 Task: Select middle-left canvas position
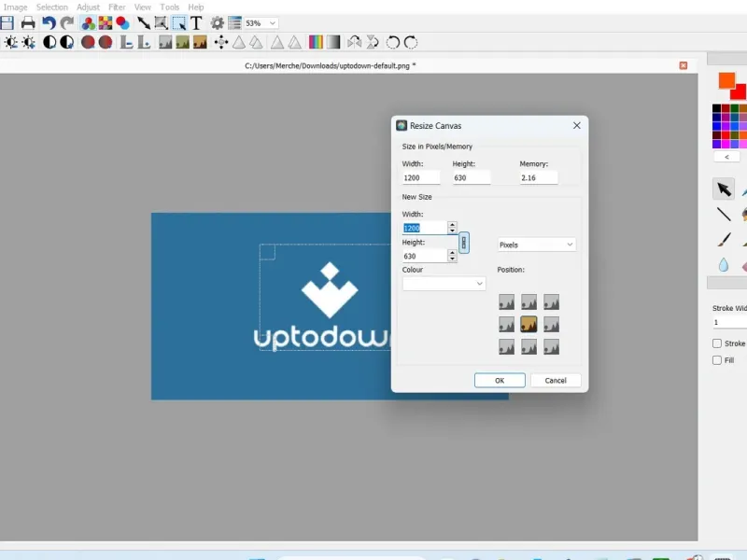point(506,324)
